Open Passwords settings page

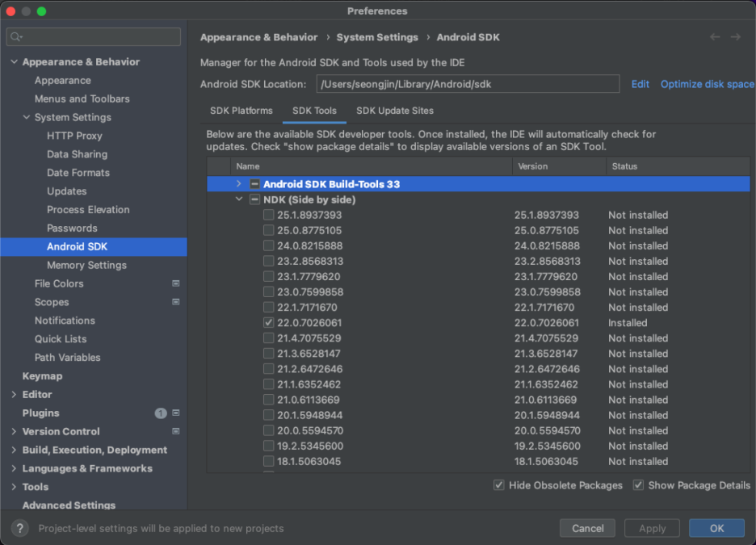coord(72,228)
